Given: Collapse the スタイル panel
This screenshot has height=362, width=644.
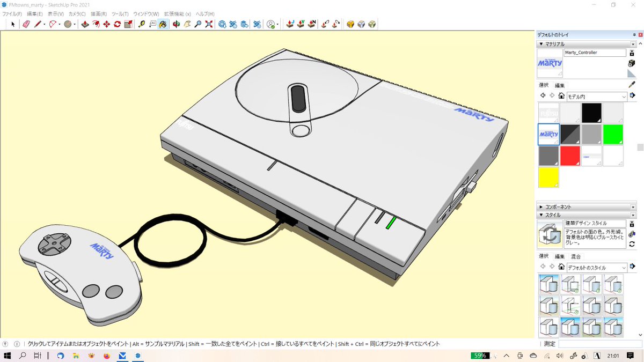Looking at the screenshot, I should click(x=541, y=215).
